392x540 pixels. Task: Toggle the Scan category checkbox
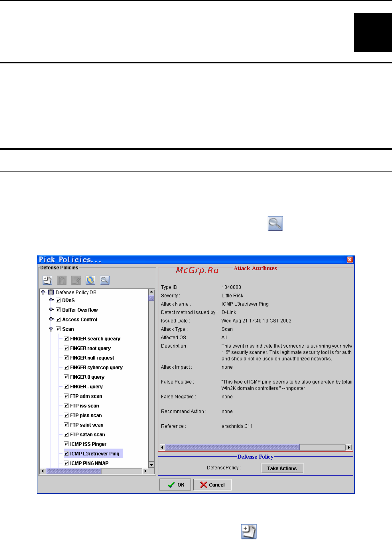pos(58,329)
